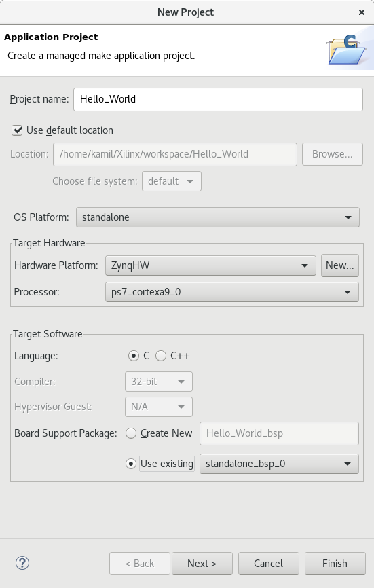Open Processor ps7_cortexa9_0 dropdown

(x=232, y=292)
